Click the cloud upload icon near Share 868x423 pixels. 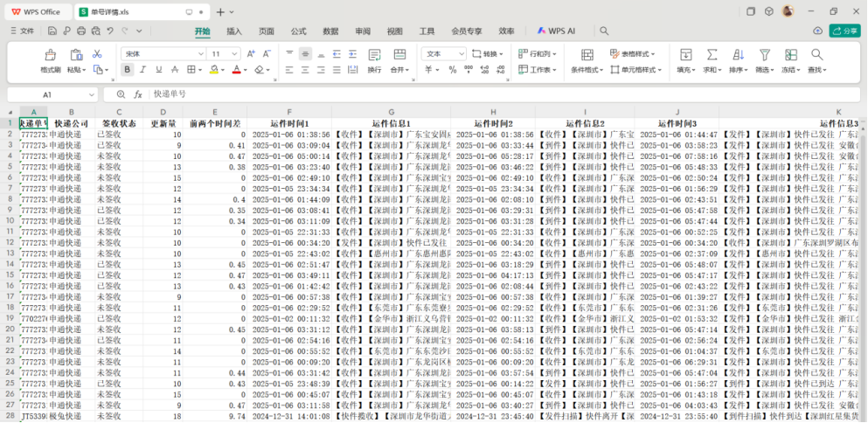817,31
